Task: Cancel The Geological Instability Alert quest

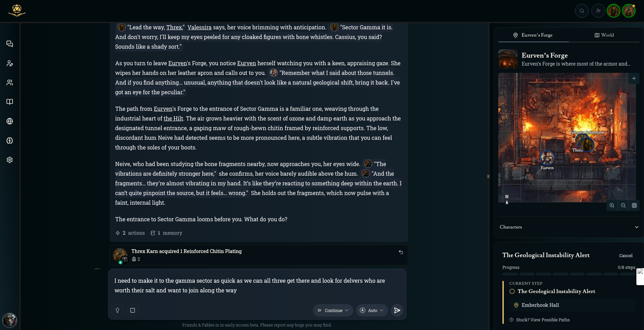Action: coord(626,256)
